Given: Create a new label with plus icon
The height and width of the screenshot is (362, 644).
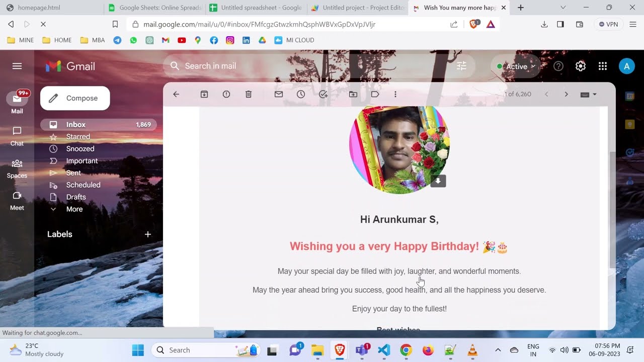Looking at the screenshot, I should pyautogui.click(x=148, y=234).
